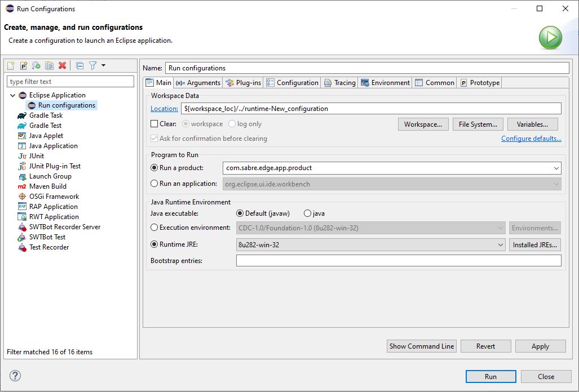Select the SWTBot Recorder Server icon
The image size is (579, 392).
click(22, 227)
